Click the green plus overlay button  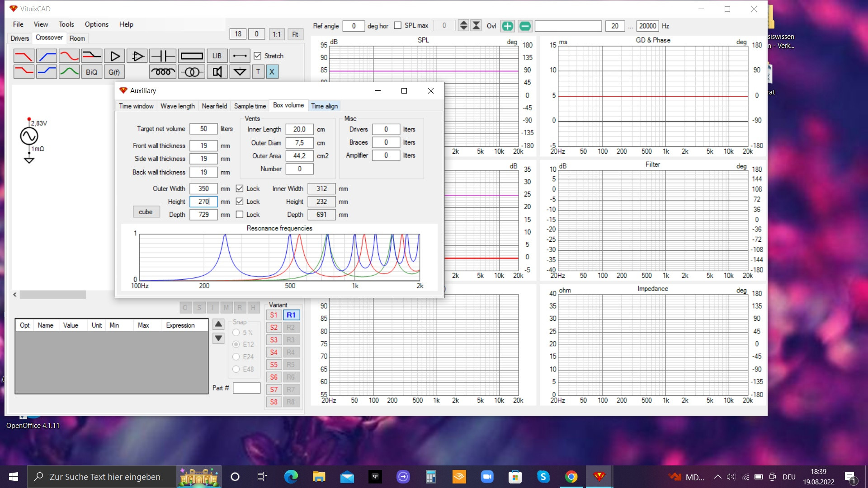tap(508, 26)
